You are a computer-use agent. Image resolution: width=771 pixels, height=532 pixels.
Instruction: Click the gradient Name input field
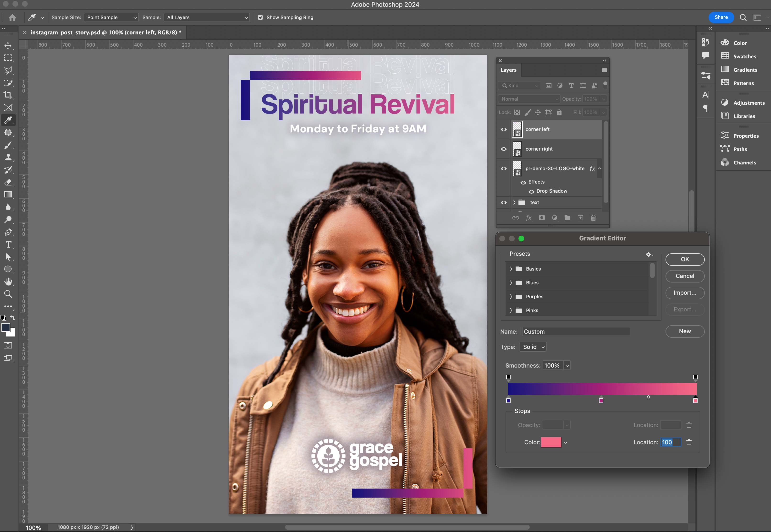[x=576, y=332]
